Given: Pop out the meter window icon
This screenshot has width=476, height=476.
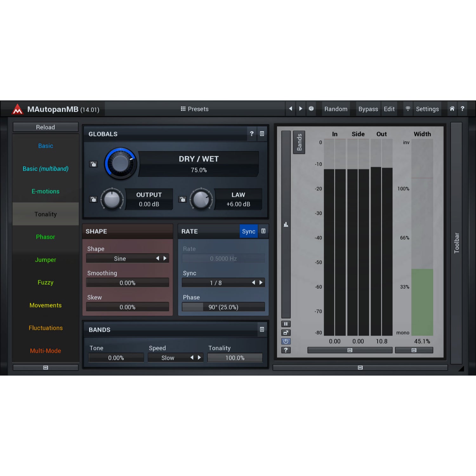Looking at the screenshot, I should tap(286, 333).
